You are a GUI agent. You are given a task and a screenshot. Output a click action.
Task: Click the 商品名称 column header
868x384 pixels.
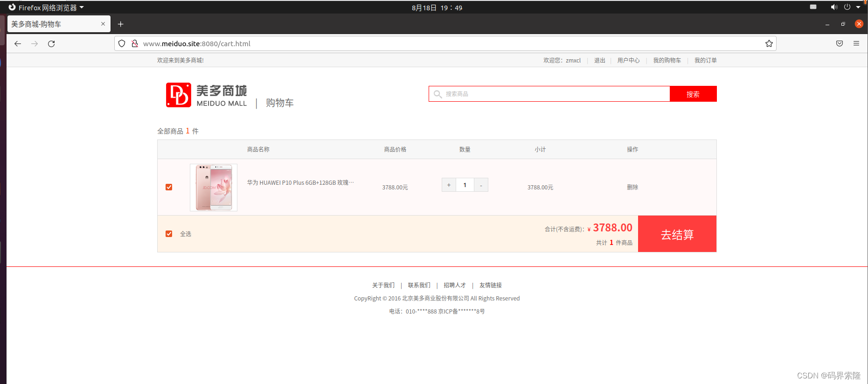pos(258,149)
